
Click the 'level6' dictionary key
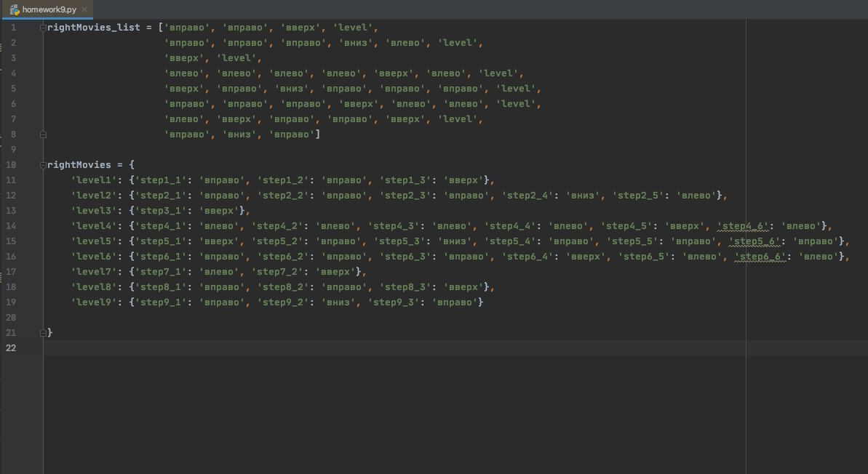pyautogui.click(x=94, y=256)
